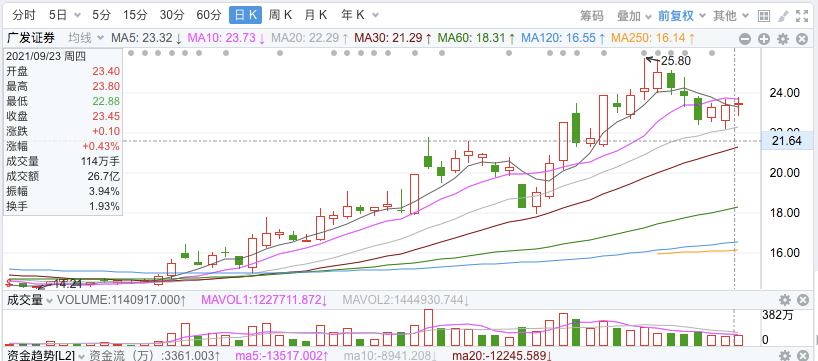818x361 pixels.
Task: Click the 25.80 high price marker
Action: click(x=676, y=61)
